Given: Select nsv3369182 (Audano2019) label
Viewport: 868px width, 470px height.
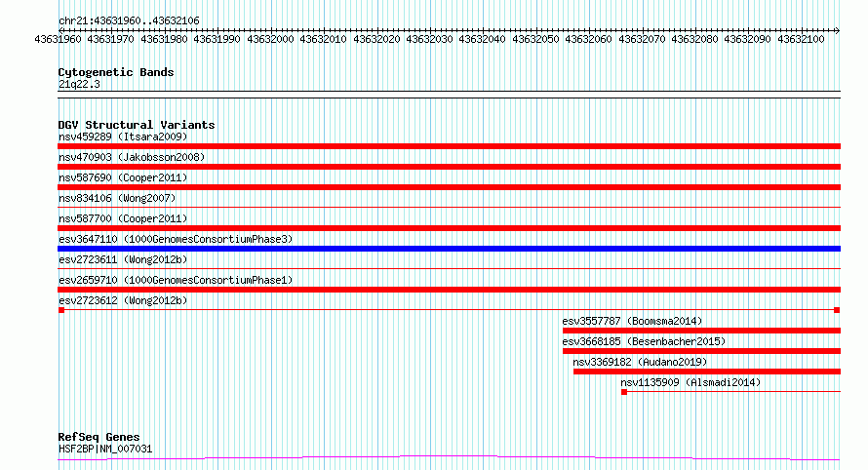Looking at the screenshot, I should (640, 362).
